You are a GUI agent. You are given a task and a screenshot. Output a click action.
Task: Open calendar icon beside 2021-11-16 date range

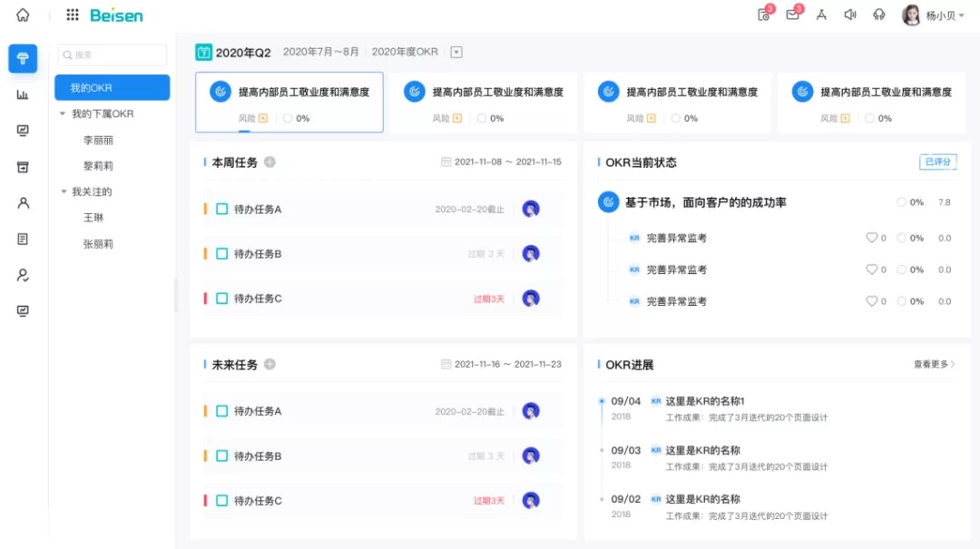pyautogui.click(x=446, y=364)
